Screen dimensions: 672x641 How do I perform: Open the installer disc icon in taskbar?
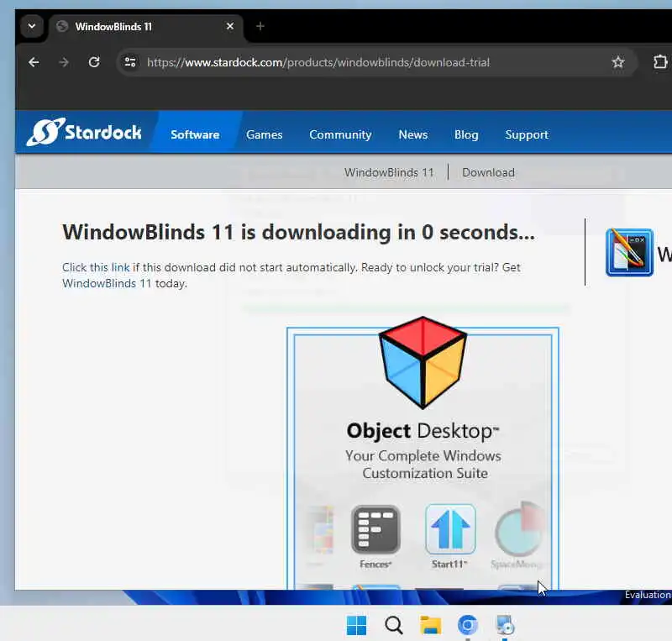505,626
